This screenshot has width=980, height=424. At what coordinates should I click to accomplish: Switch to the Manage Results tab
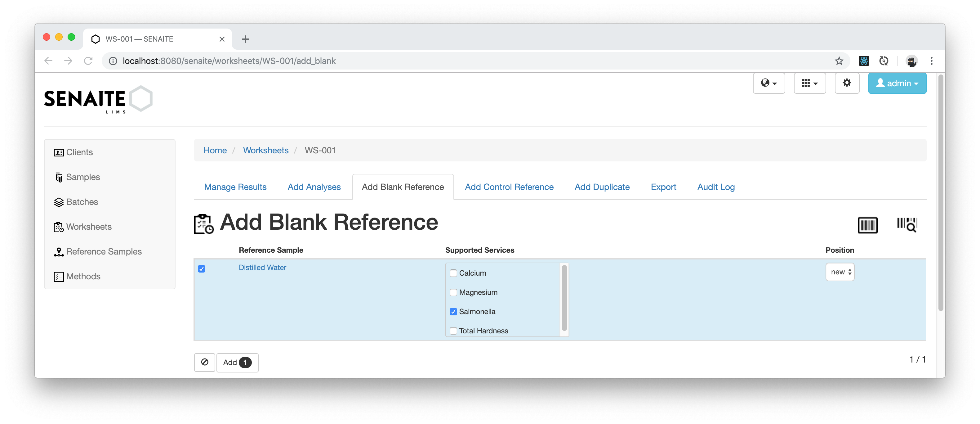[x=235, y=187]
